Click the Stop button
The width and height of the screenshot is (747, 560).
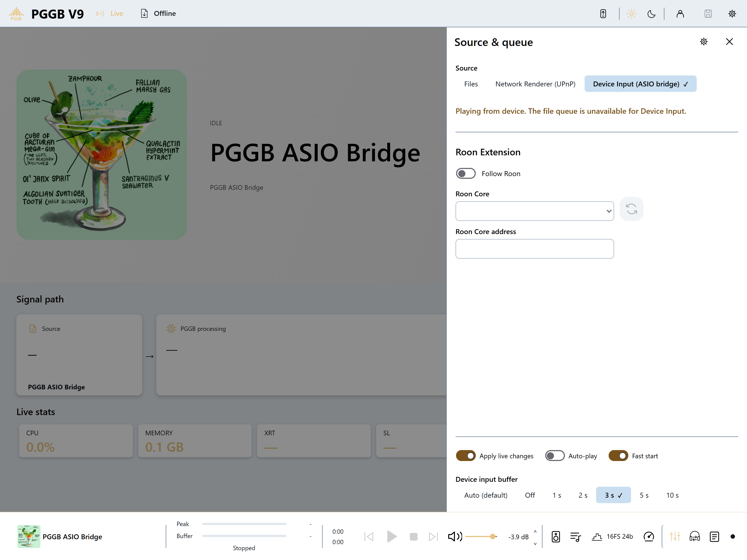point(413,536)
